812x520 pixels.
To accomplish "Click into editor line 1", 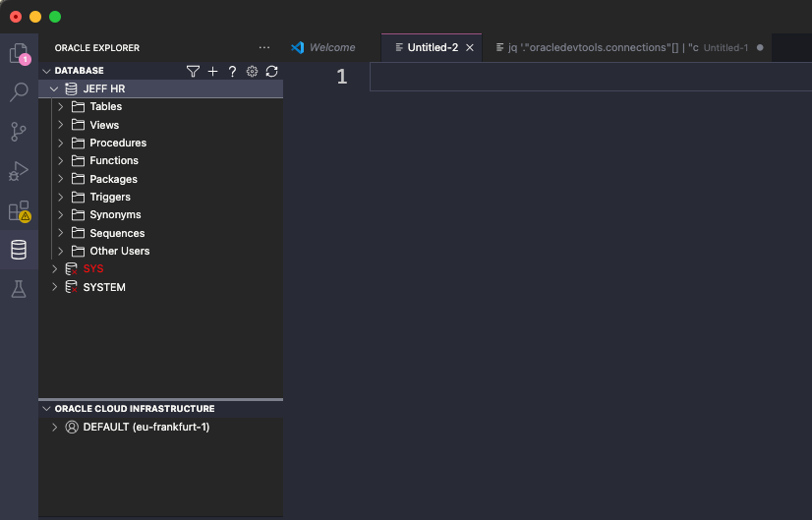I will coord(591,77).
